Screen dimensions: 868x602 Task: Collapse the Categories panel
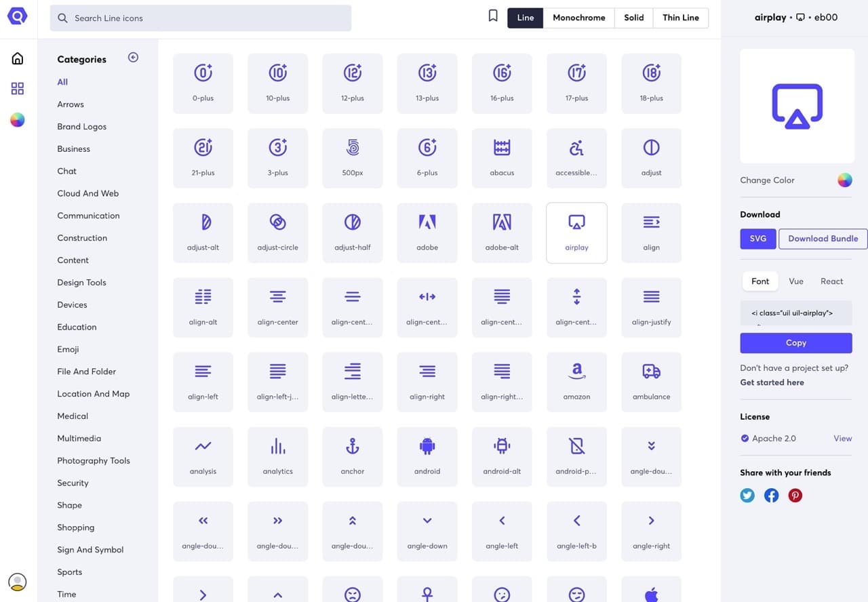[133, 58]
